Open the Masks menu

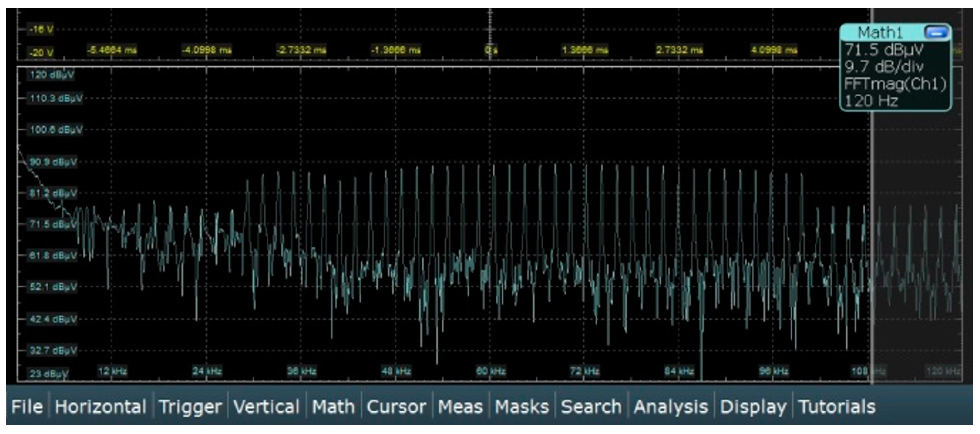522,407
